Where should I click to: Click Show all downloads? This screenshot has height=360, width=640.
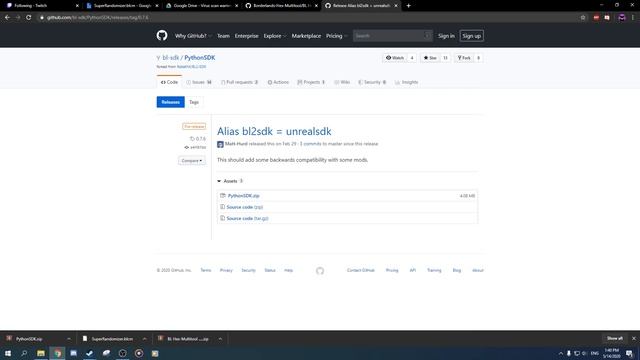coord(615,338)
